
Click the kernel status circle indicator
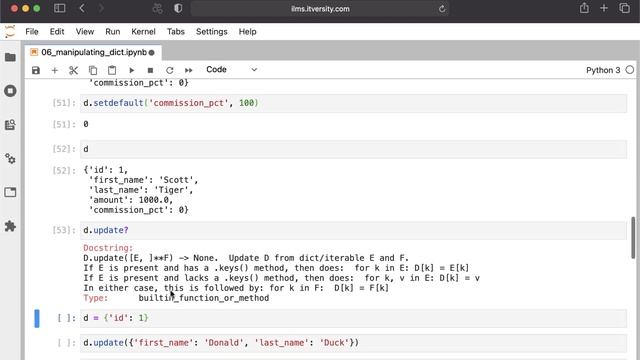click(630, 70)
